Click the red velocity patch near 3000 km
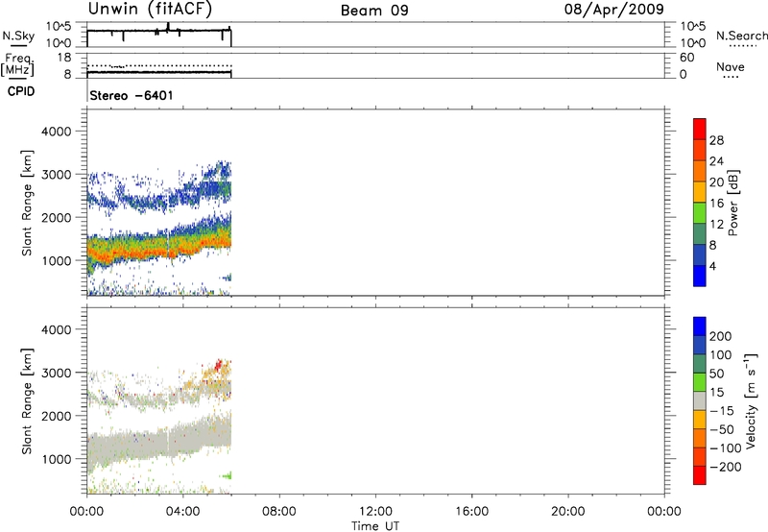Viewport: 768px width, 532px height. (219, 365)
